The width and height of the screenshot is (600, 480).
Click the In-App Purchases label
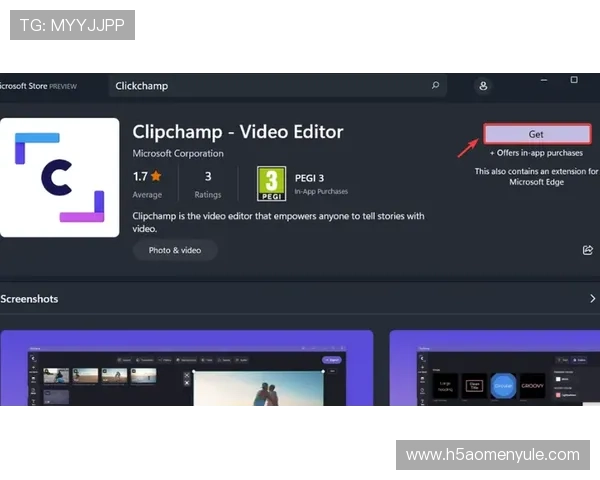click(x=321, y=191)
